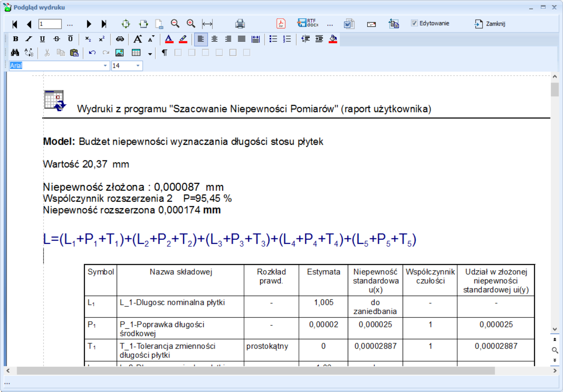Click the printer icon to print

240,24
